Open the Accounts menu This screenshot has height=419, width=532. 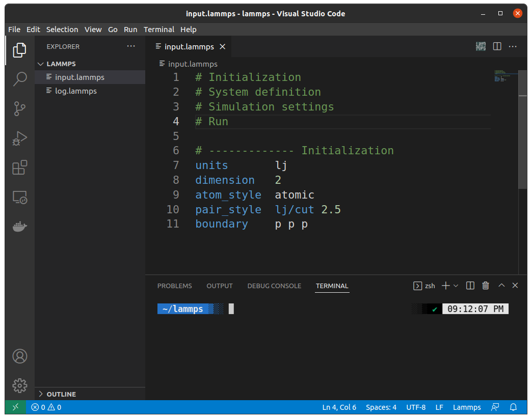(x=20, y=356)
